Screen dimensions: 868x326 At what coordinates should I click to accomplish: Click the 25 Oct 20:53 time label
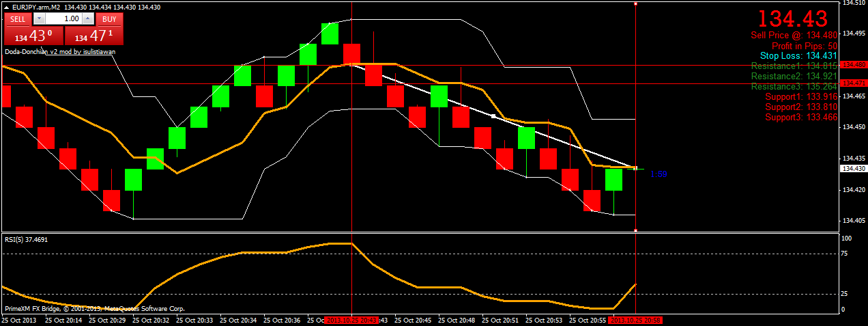click(544, 320)
